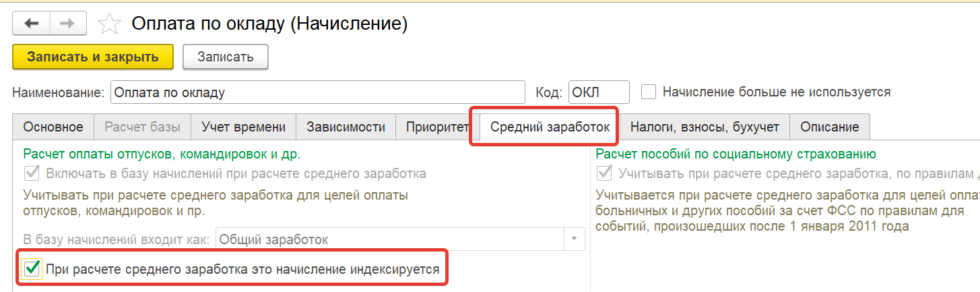Switch to the 'Учет времени' tab

pos(244,127)
